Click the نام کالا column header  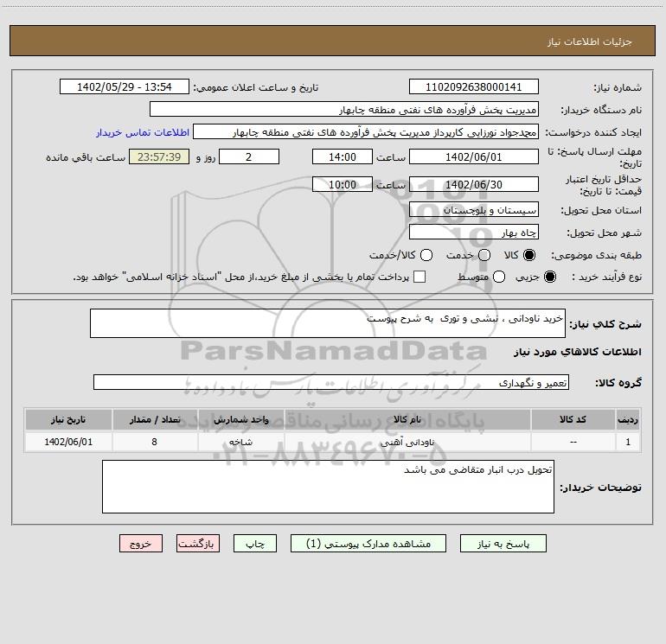pos(407,419)
